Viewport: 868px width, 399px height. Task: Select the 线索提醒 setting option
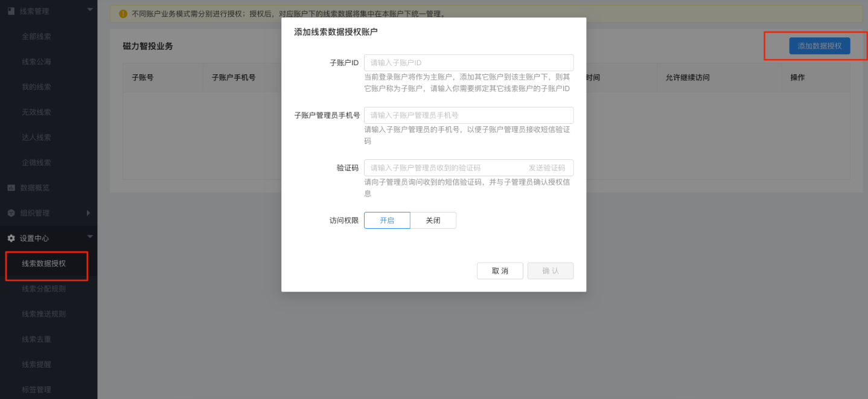[x=33, y=364]
